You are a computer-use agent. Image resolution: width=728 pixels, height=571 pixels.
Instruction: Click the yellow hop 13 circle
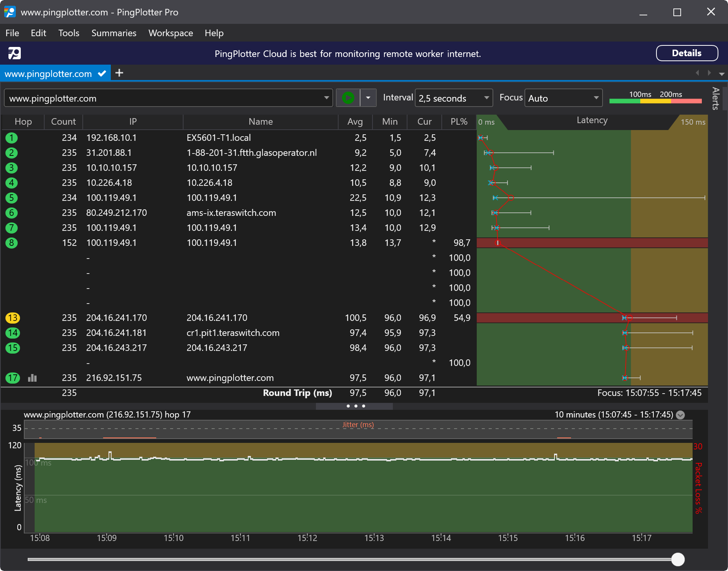pyautogui.click(x=13, y=318)
